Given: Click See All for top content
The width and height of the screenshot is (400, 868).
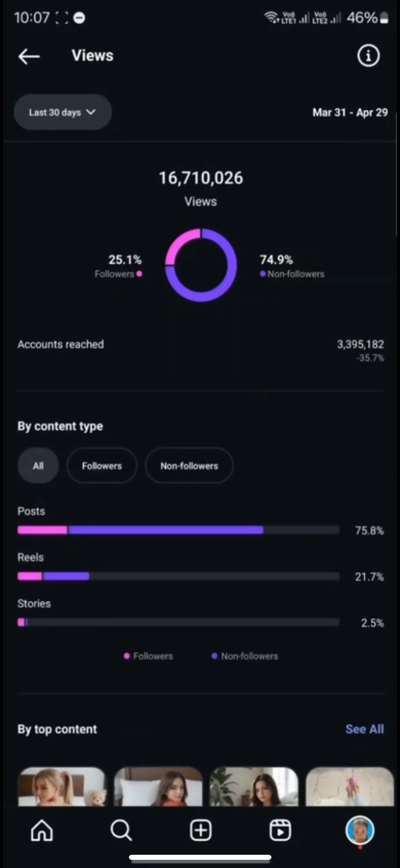Looking at the screenshot, I should point(364,729).
